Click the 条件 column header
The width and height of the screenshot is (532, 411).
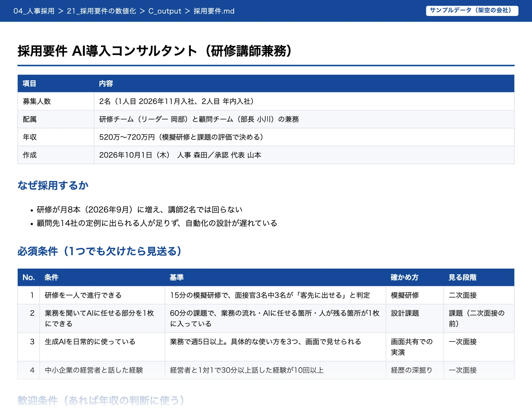(52, 277)
